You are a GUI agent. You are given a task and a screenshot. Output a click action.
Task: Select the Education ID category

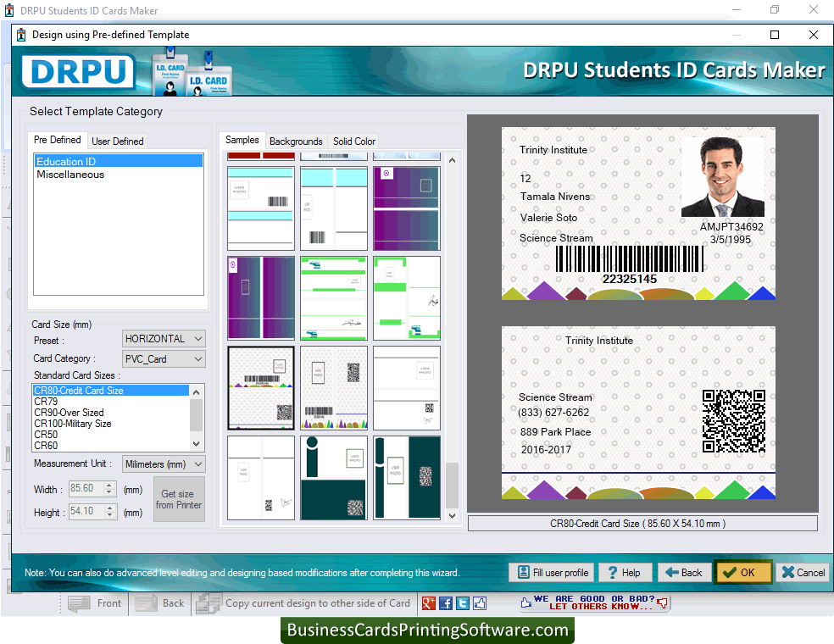[119, 161]
